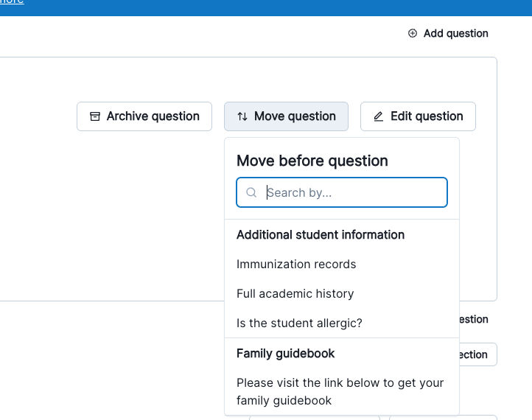
Task: Click the pencil edit icon
Action: (x=379, y=116)
